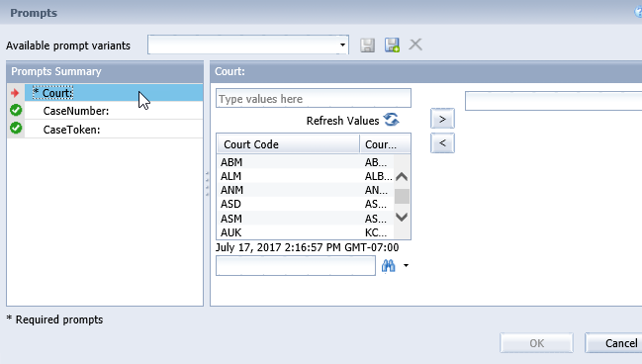The height and width of the screenshot is (364, 642).
Task: Click the Court Code column header
Action: point(288,144)
